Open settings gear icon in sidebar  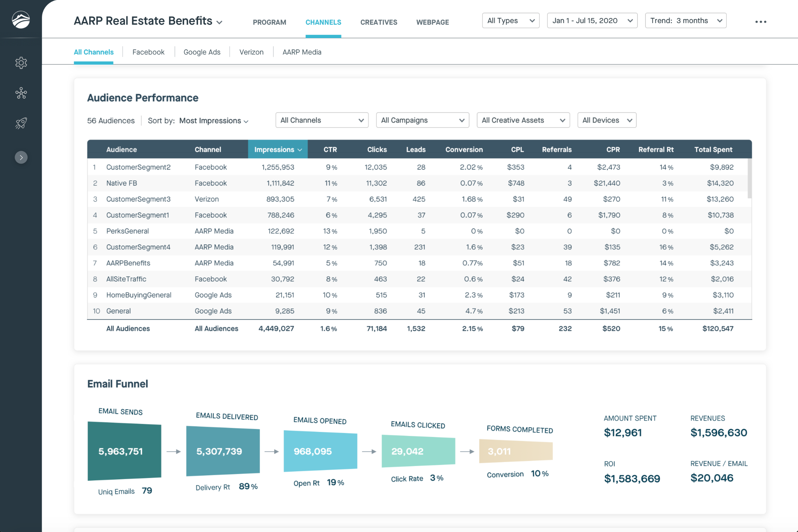pos(21,63)
